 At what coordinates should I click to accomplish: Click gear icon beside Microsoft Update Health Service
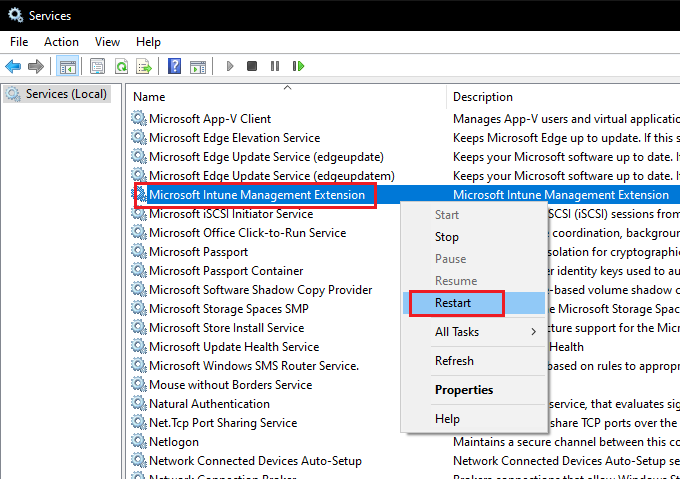(x=139, y=347)
